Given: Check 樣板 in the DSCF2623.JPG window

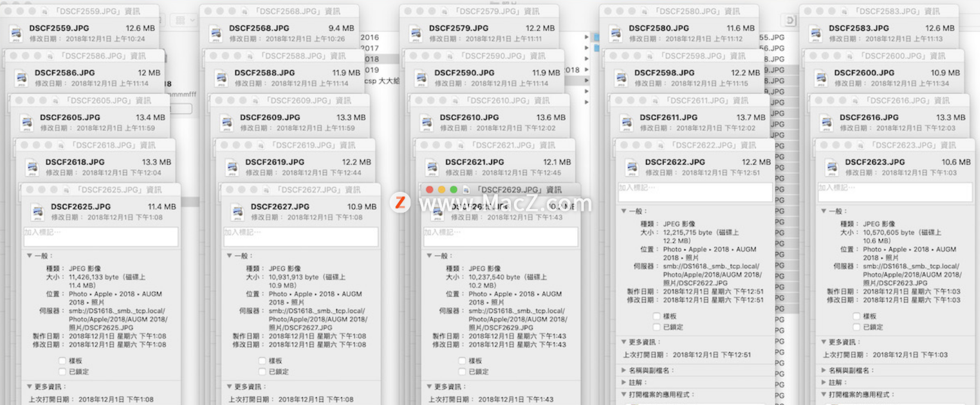Looking at the screenshot, I should pos(856,316).
